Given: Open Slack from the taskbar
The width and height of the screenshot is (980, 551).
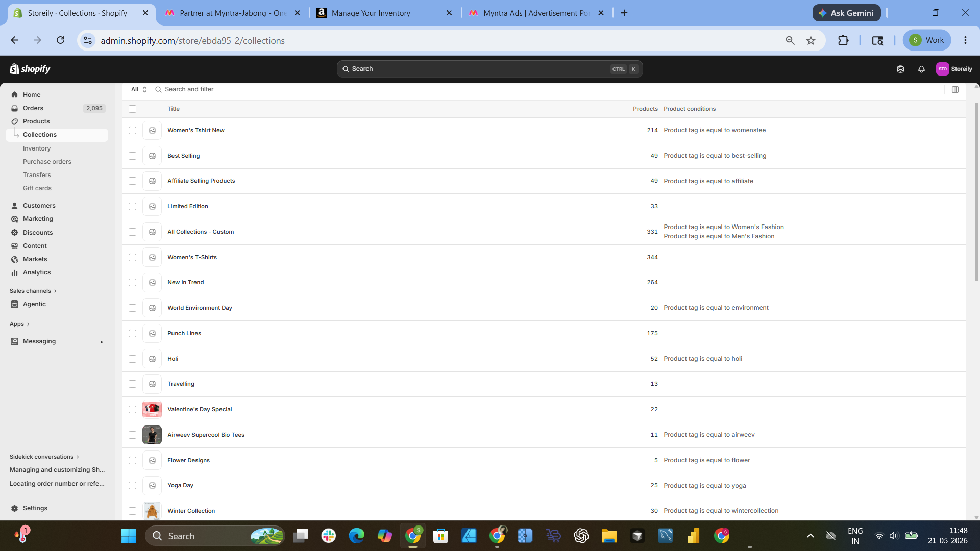Looking at the screenshot, I should [x=328, y=536].
